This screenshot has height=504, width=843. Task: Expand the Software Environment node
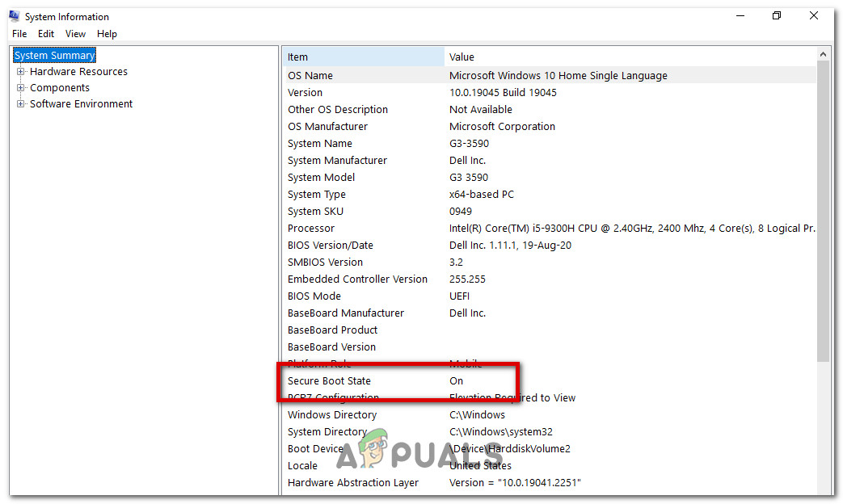coord(20,103)
